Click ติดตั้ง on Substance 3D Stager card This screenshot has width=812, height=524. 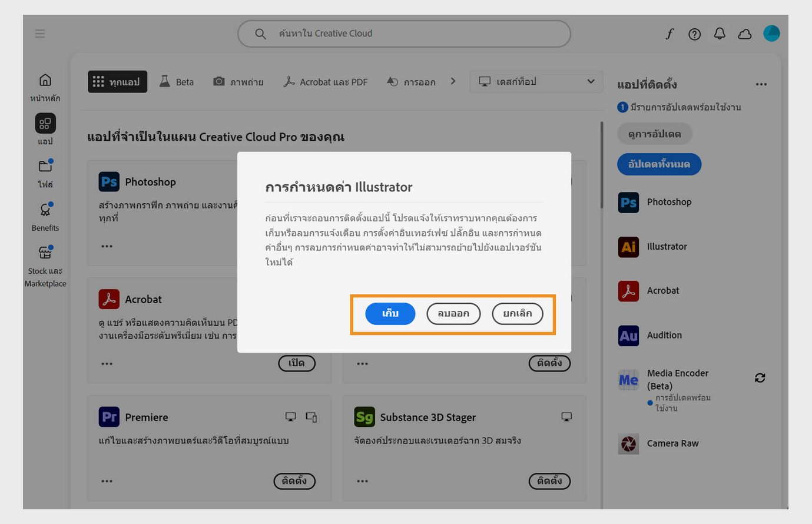tap(550, 481)
